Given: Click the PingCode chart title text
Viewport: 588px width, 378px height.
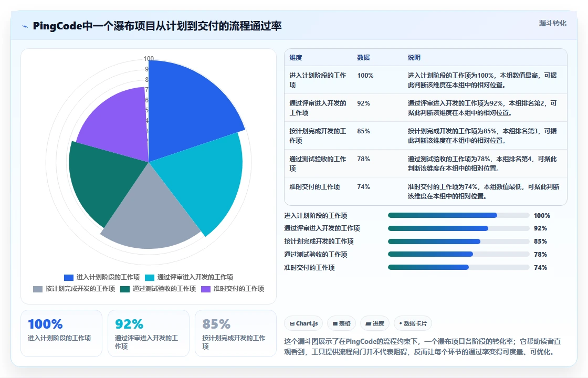Looking at the screenshot, I should tap(157, 26).
